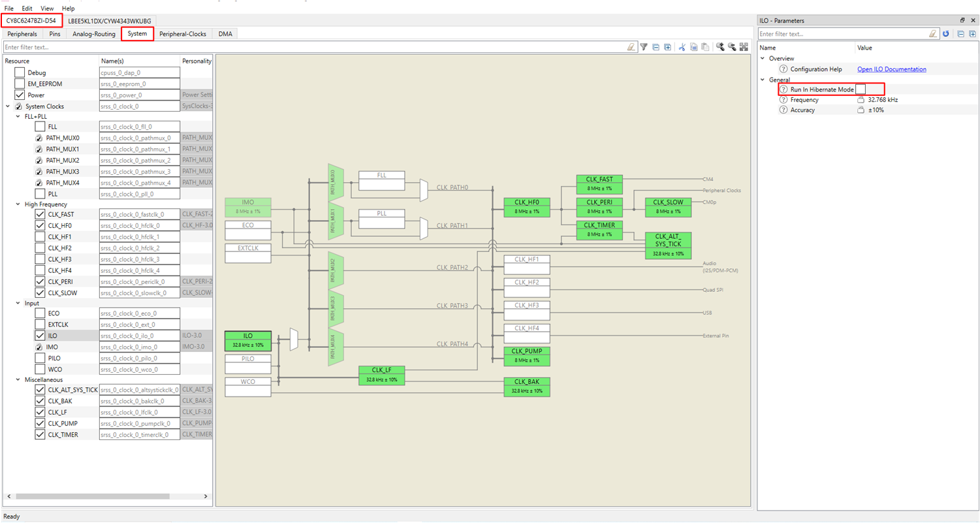Collapse the System Clocks tree node
This screenshot has height=523, width=980.
pyautogui.click(x=7, y=106)
